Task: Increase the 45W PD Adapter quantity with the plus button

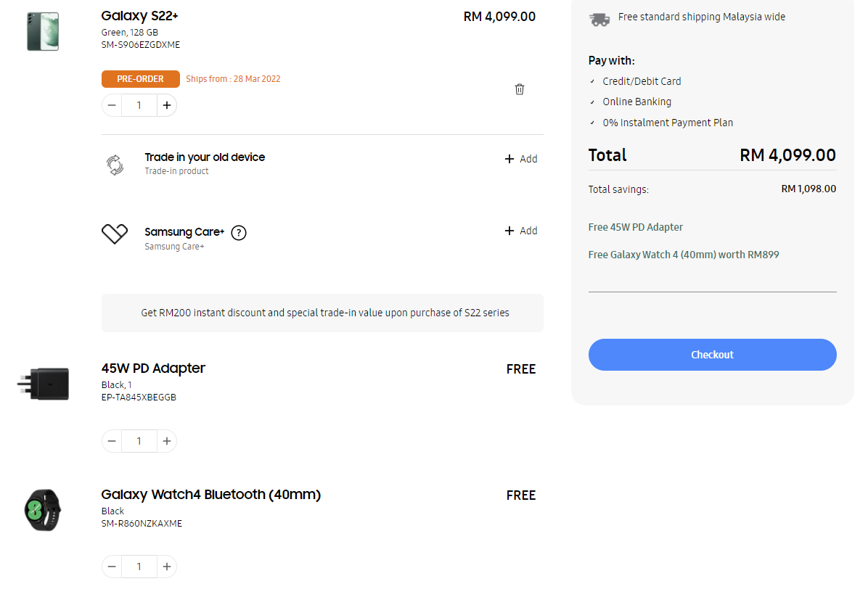Action: coord(167,441)
